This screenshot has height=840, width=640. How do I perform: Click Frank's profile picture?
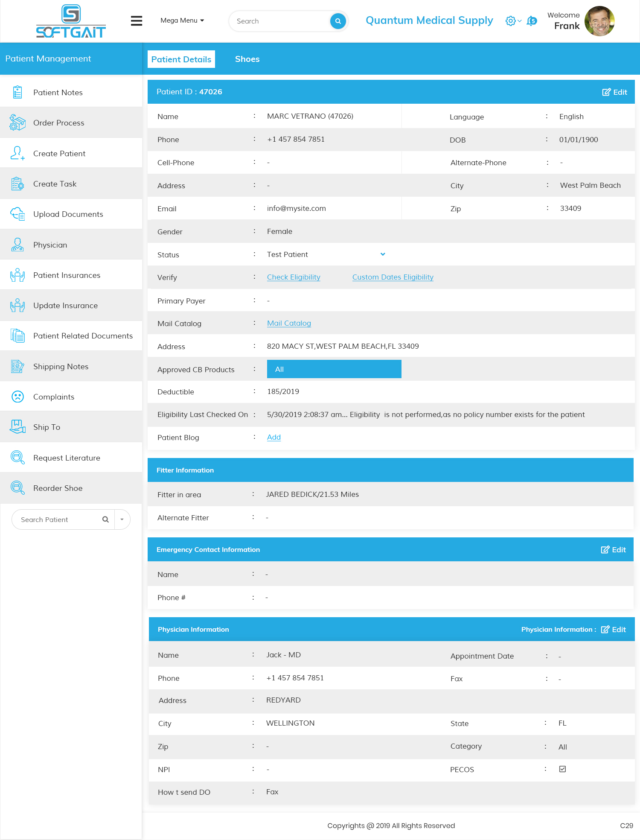point(599,21)
